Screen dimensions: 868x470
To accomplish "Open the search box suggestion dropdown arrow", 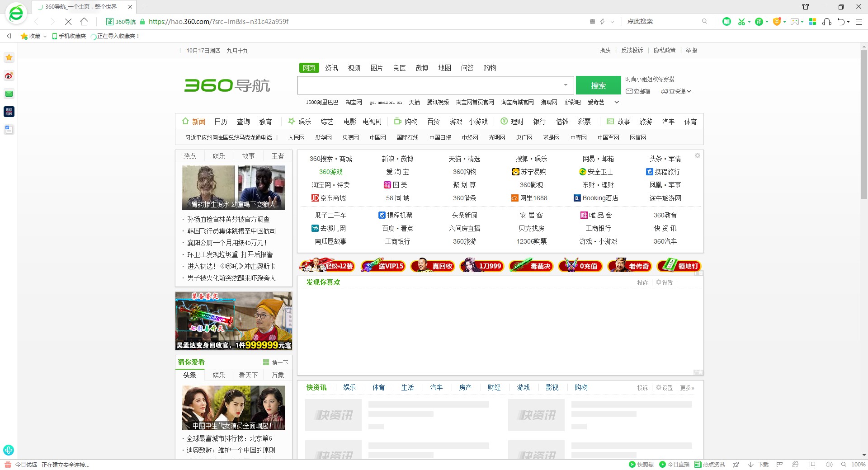I will pos(566,85).
